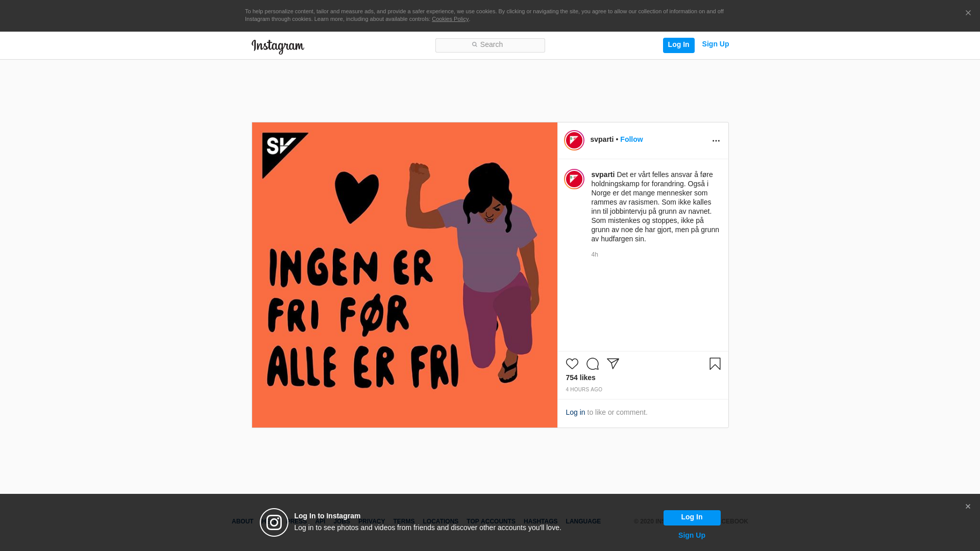Click the Log In button in header

[x=678, y=45]
